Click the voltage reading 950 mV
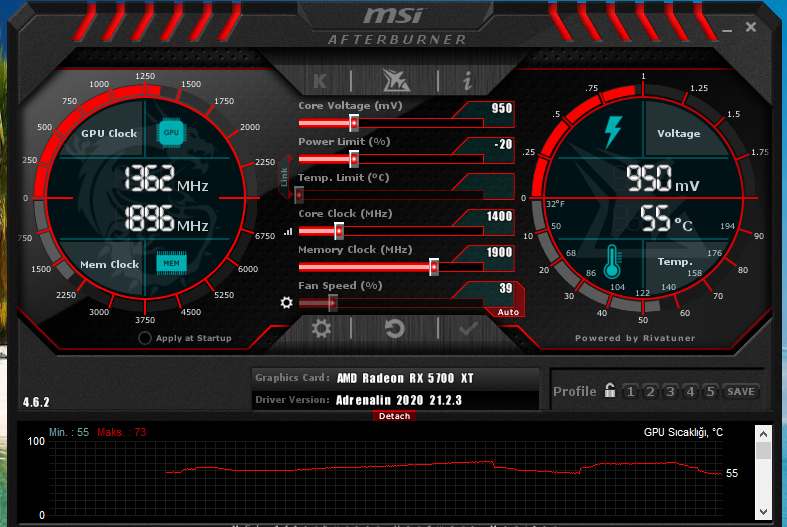The width and height of the screenshot is (787, 527). pos(663,179)
